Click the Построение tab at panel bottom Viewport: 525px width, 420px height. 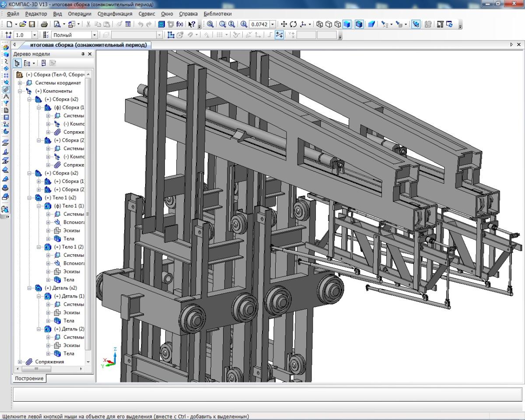point(29,378)
